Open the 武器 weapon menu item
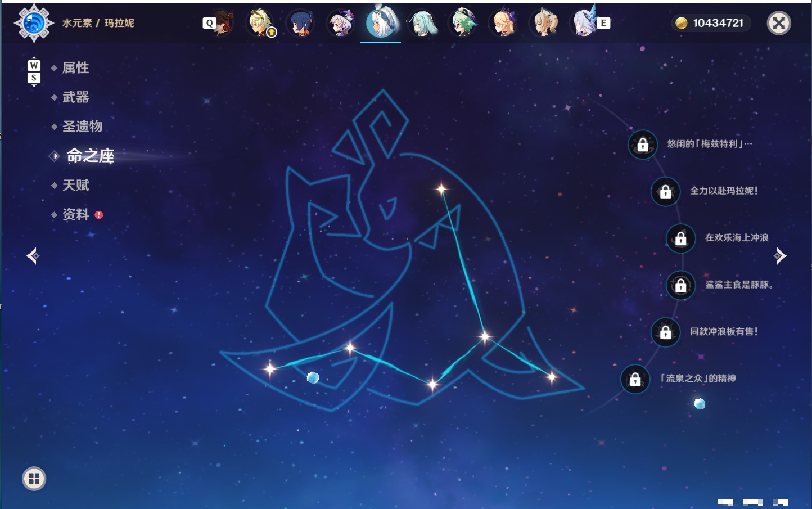Screen dimensions: 812x509 pos(75,97)
